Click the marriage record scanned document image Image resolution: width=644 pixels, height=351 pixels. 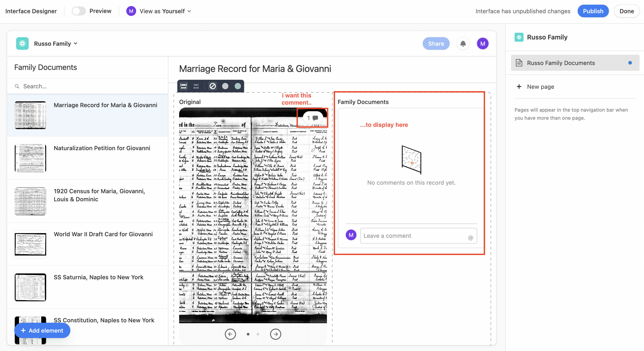click(x=253, y=215)
